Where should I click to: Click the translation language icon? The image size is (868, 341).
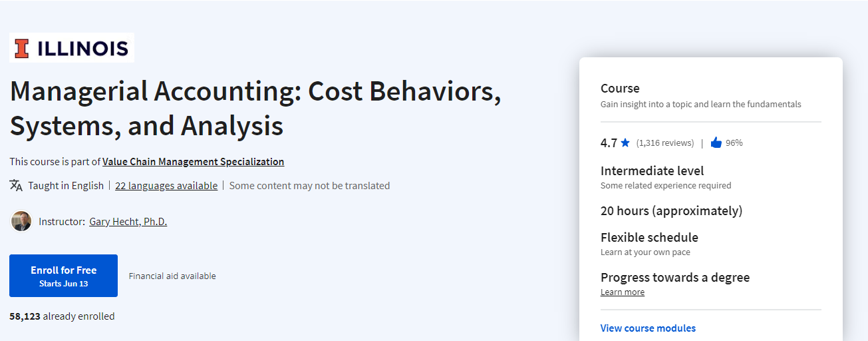tap(16, 185)
